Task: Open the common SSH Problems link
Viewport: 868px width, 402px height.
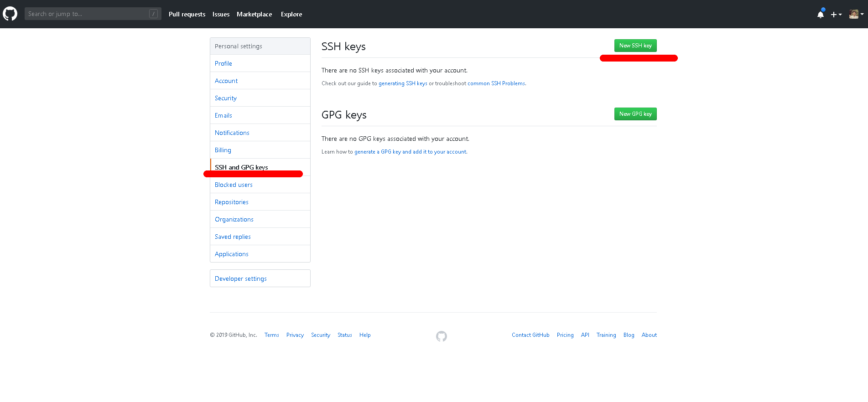Action: click(496, 83)
